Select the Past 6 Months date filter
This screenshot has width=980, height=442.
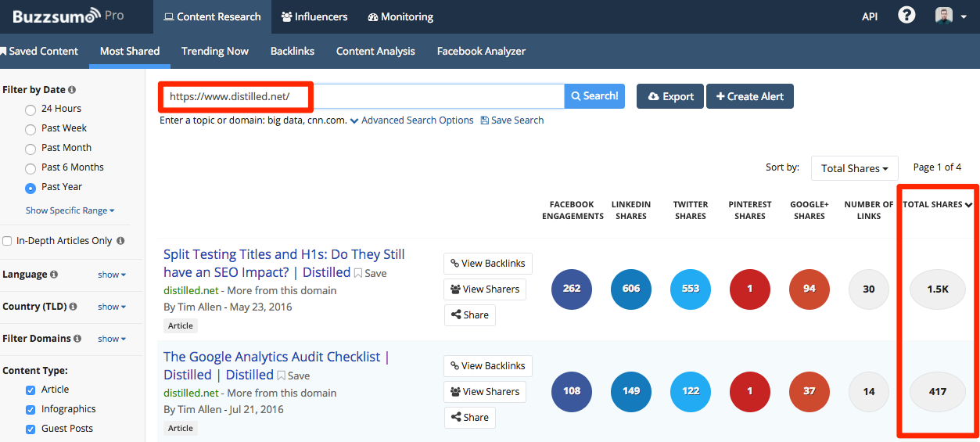[31, 168]
